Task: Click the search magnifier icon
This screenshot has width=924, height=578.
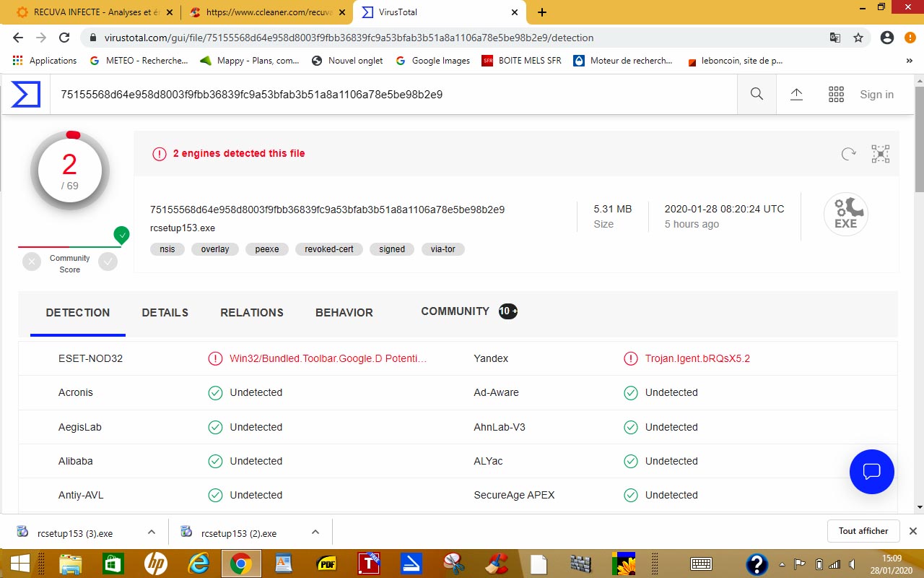Action: pyautogui.click(x=757, y=94)
